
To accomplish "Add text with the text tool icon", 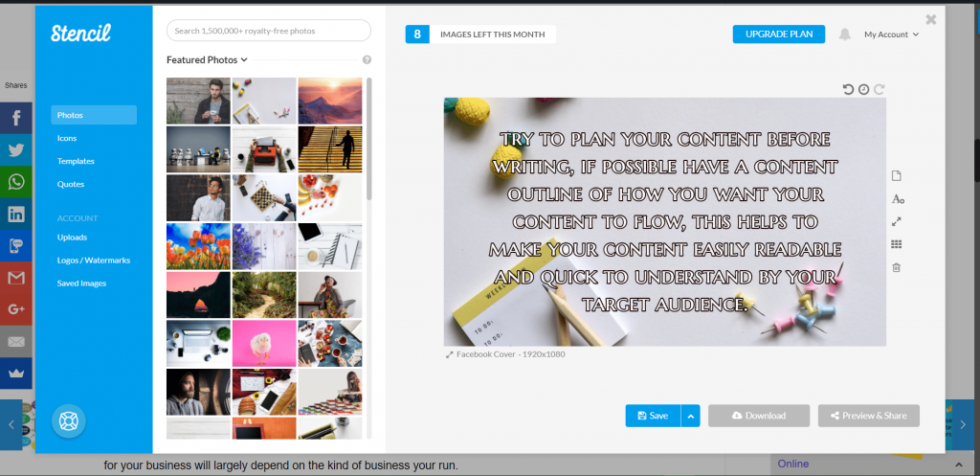I will click(x=897, y=199).
